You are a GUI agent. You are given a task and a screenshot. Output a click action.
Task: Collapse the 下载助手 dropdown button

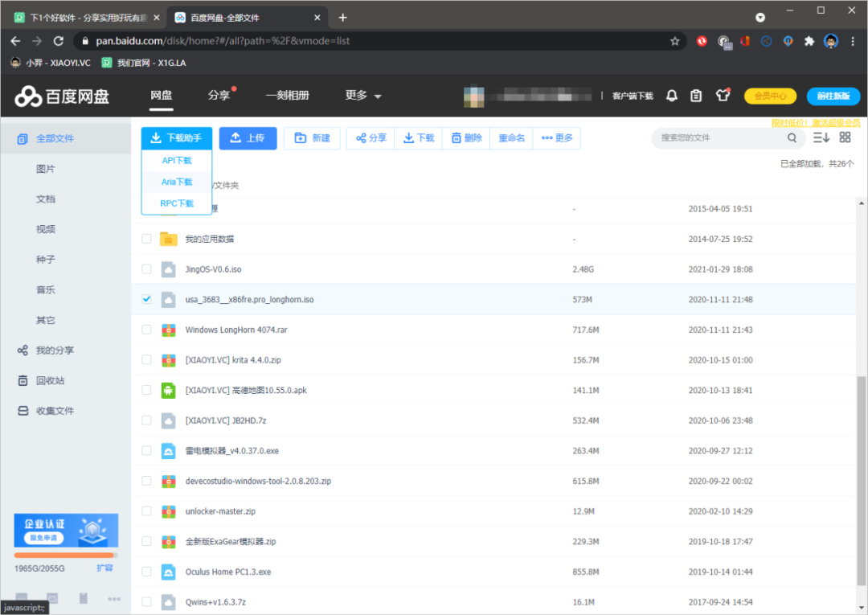(177, 138)
